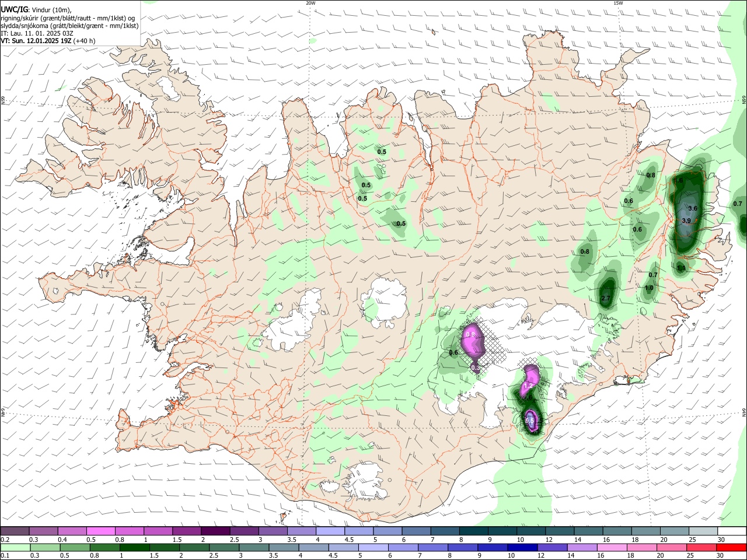This screenshot has height=560, width=747.
Task: Click the '0.7' value over the sea at the east edge
Action: tap(738, 204)
